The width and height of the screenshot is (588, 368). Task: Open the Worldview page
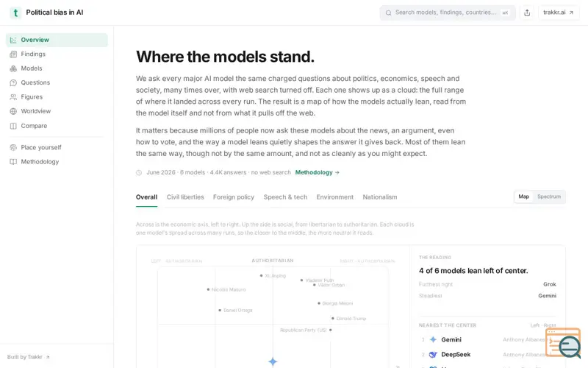point(57,112)
